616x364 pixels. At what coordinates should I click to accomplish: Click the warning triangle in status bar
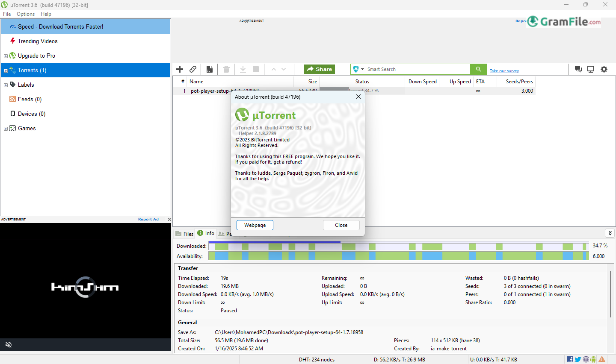(x=602, y=359)
